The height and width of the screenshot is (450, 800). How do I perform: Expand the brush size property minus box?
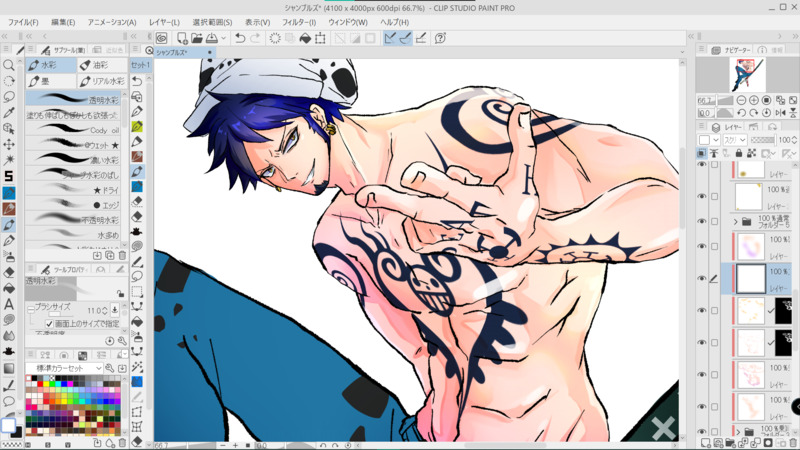coord(31,310)
